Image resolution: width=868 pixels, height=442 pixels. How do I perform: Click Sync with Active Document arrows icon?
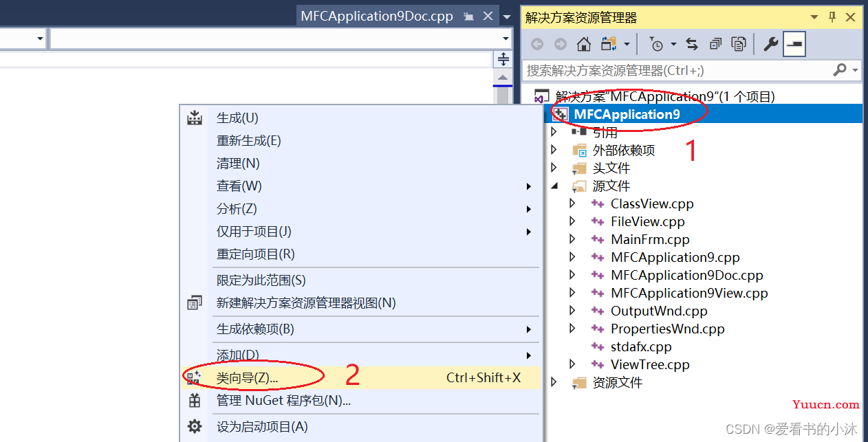pyautogui.click(x=692, y=45)
